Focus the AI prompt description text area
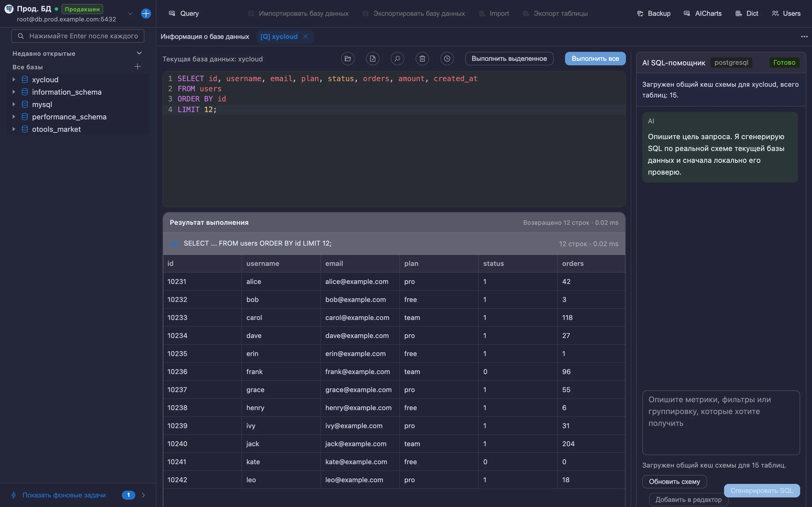 pyautogui.click(x=721, y=422)
